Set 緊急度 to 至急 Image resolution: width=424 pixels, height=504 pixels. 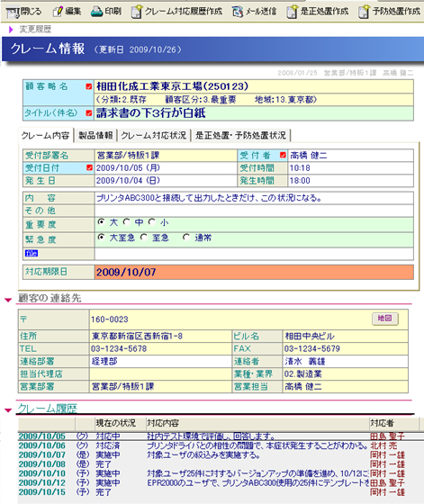click(144, 238)
